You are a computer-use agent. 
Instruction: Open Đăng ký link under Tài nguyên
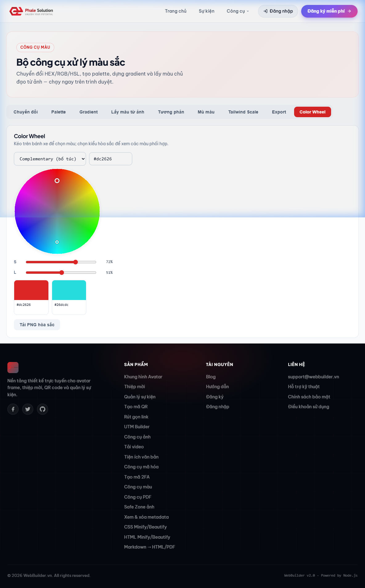click(x=215, y=397)
